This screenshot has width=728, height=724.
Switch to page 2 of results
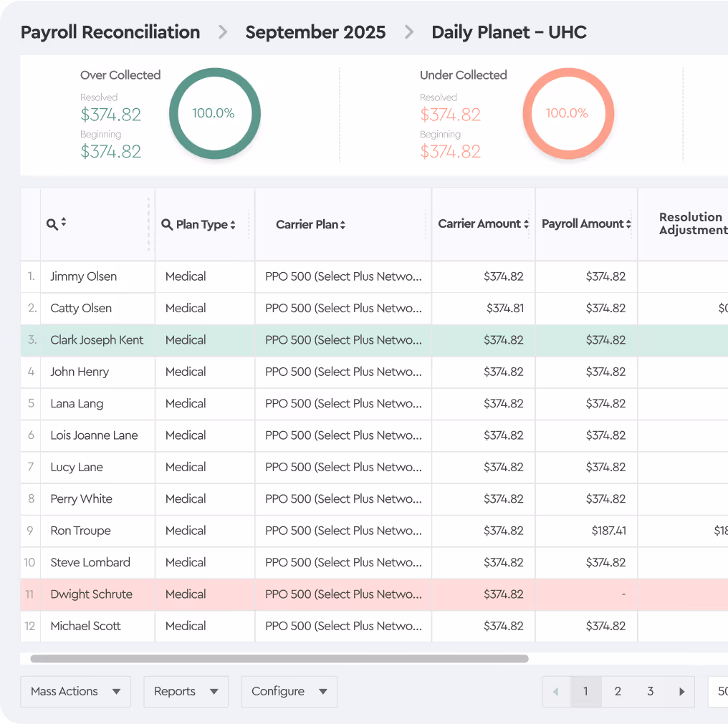click(x=618, y=692)
